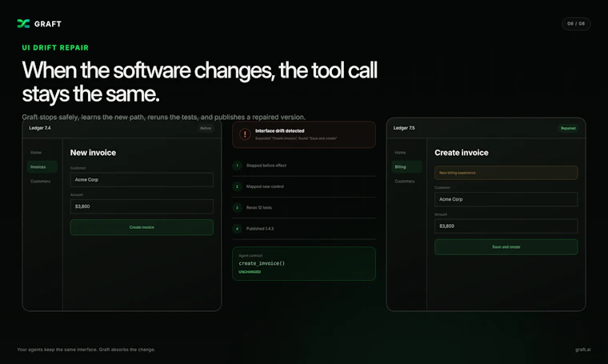Click the UNCHANGED status label
This screenshot has width=608, height=364.
click(x=250, y=272)
